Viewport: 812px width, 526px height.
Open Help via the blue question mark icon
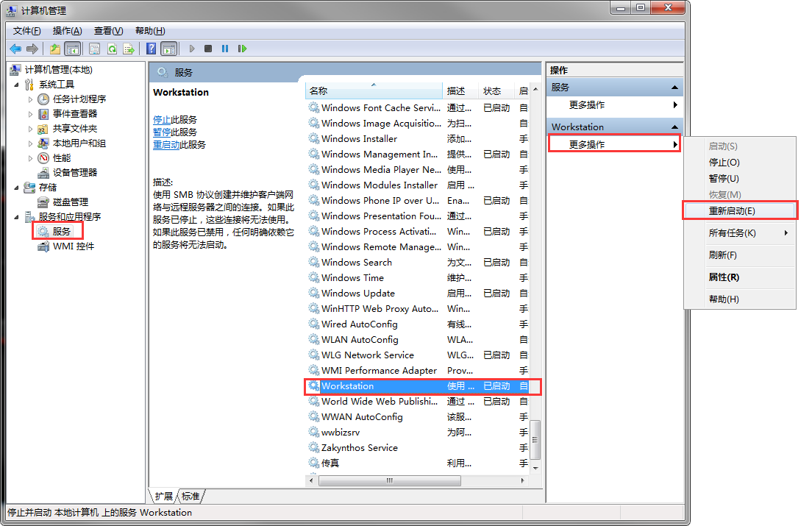pyautogui.click(x=151, y=49)
